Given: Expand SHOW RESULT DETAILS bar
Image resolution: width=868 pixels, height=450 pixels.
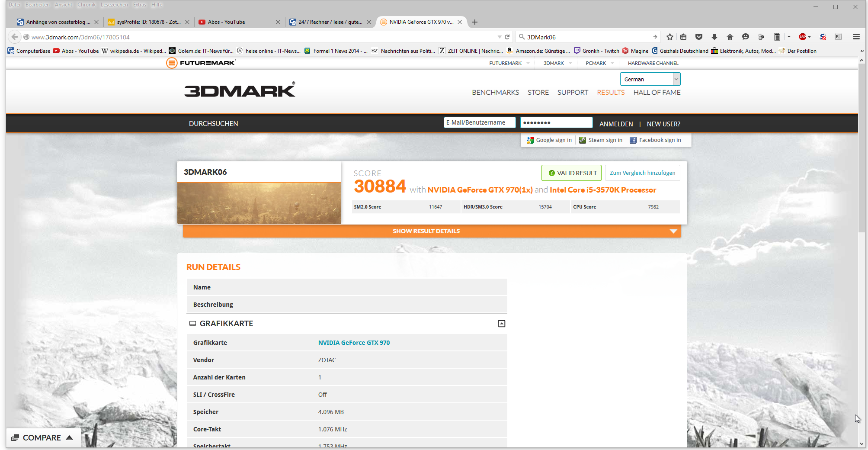Looking at the screenshot, I should tap(432, 231).
